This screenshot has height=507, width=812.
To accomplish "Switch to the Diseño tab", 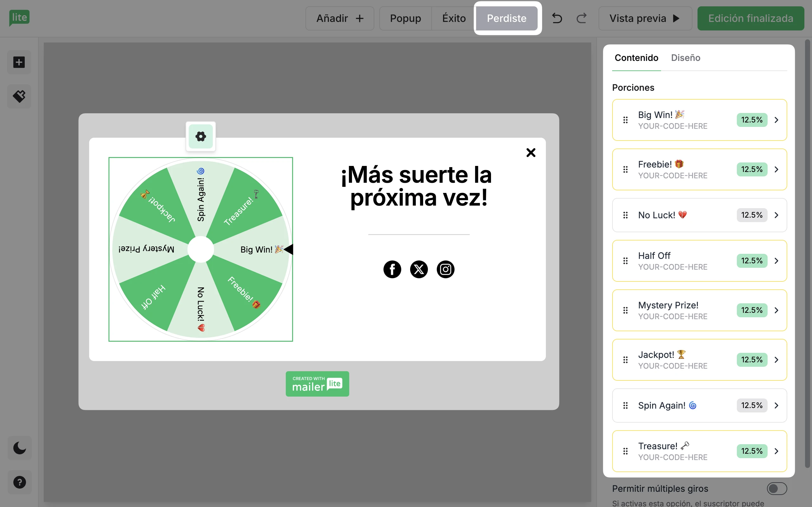I will pos(685,58).
